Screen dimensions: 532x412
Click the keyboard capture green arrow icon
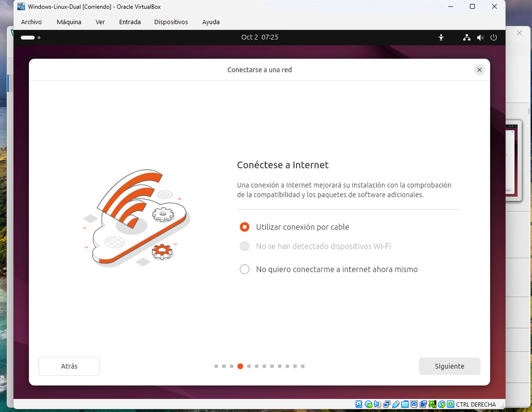click(x=451, y=404)
